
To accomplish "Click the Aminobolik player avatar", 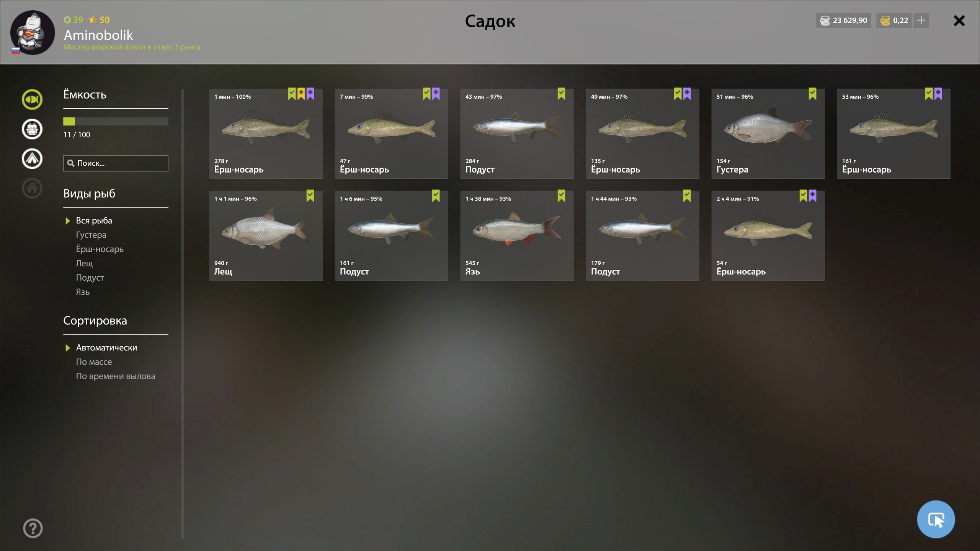I will (x=33, y=33).
